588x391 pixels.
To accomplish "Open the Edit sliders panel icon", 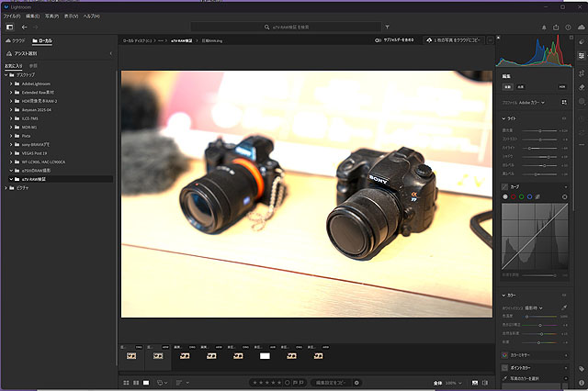I will pyautogui.click(x=582, y=56).
